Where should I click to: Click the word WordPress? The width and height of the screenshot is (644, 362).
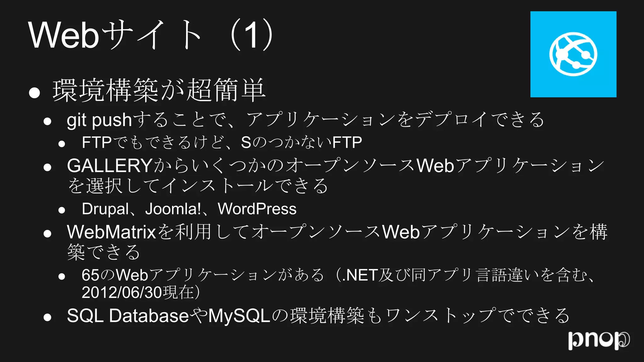click(257, 209)
